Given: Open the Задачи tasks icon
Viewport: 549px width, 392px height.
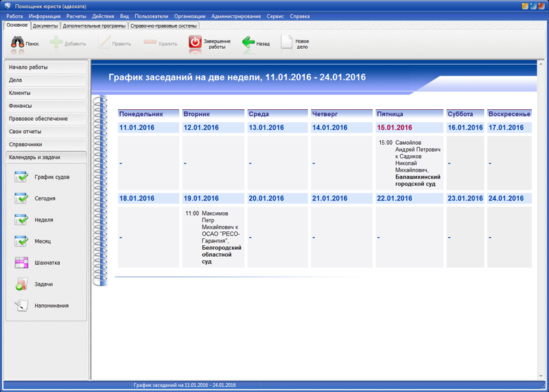Looking at the screenshot, I should pyautogui.click(x=21, y=284).
